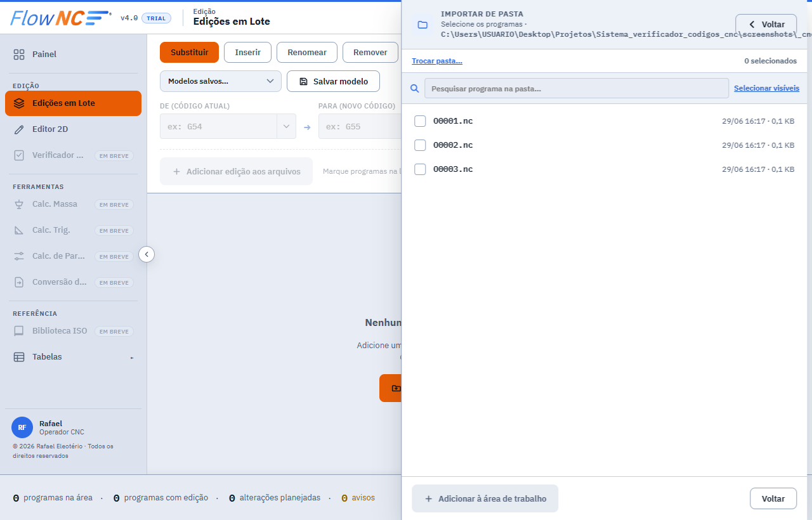The image size is (812, 520).
Task: Expand the DE código atual dropdown arrow
Action: [286, 126]
